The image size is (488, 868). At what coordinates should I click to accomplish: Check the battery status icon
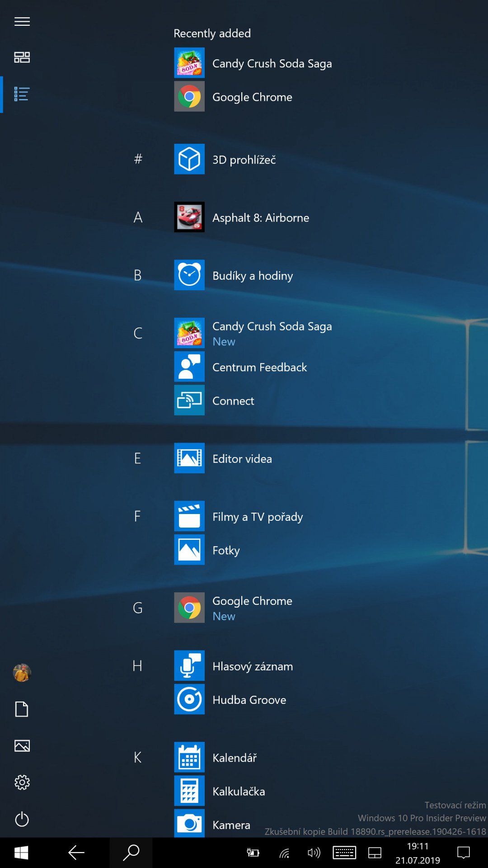tap(253, 853)
